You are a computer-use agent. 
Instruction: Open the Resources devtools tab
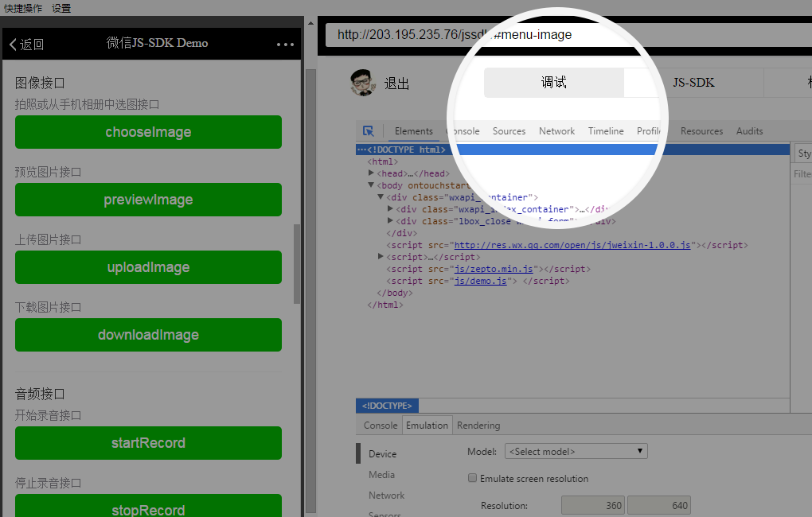click(x=701, y=131)
